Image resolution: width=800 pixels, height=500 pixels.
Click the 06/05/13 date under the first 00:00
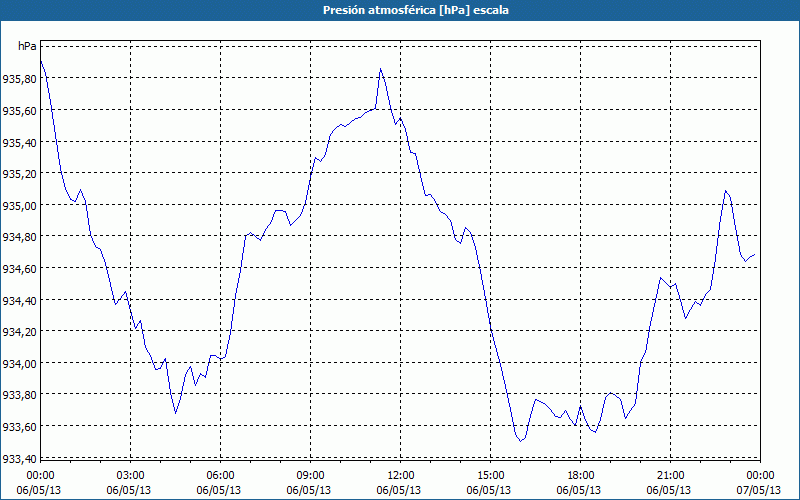pyautogui.click(x=39, y=490)
